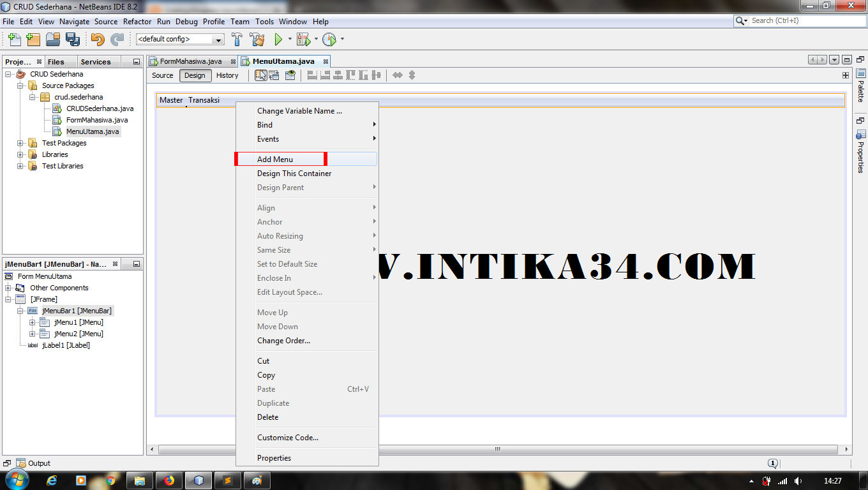Click the New Project toolbar icon
This screenshot has width=868, height=490.
(33, 40)
